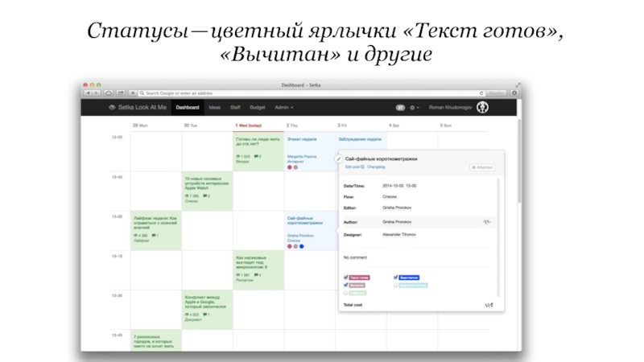
Task: Uncheck the pink Вычитан status
Action: 346,285
